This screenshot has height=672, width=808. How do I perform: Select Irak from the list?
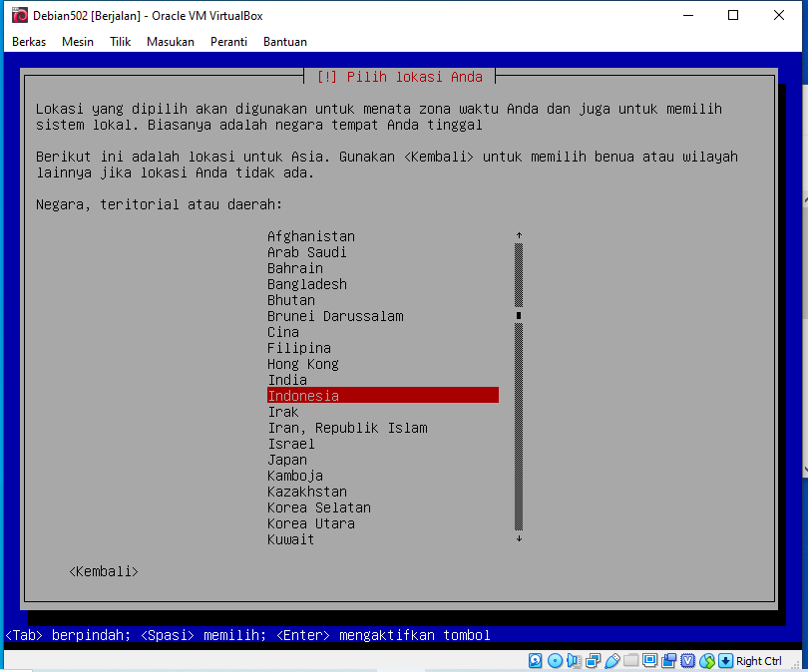click(383, 412)
